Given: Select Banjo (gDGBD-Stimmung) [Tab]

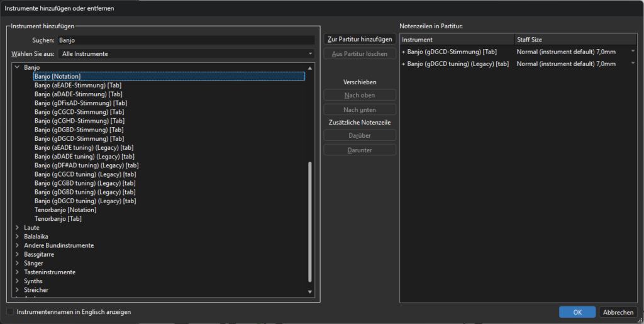Looking at the screenshot, I should [79, 130].
